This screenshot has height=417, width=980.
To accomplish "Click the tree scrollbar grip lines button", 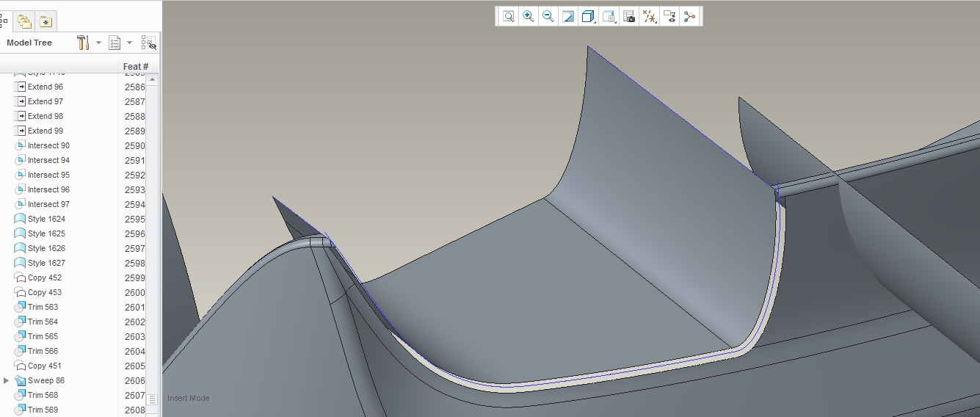I will pyautogui.click(x=152, y=399).
